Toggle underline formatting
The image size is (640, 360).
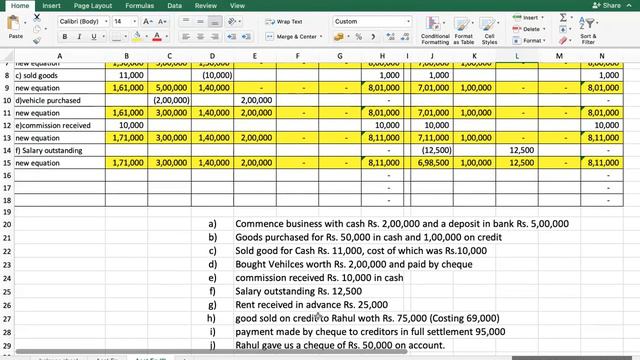(93, 37)
